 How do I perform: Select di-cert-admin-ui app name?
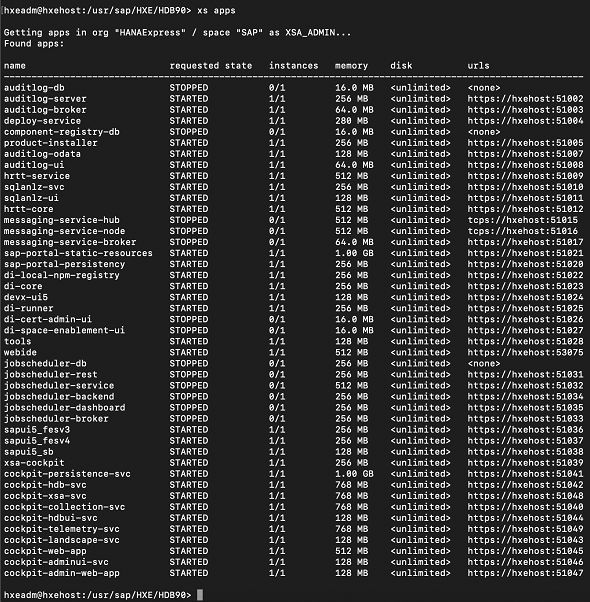pos(48,319)
